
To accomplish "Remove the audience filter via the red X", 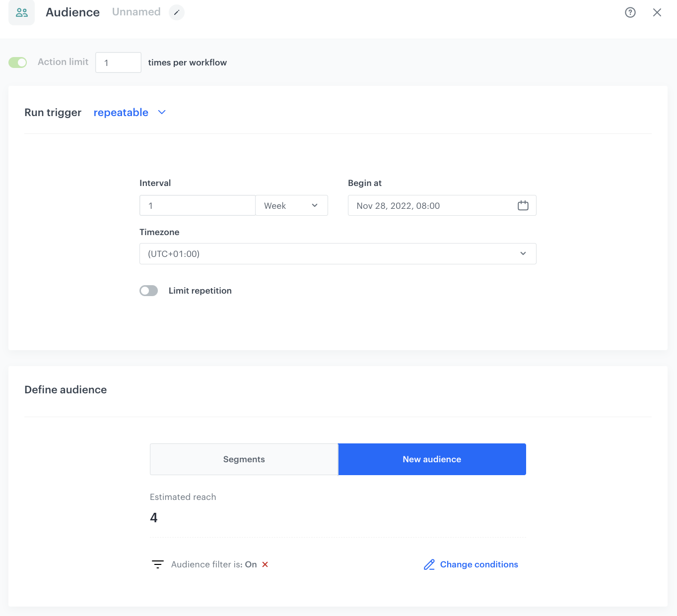I will pos(265,564).
